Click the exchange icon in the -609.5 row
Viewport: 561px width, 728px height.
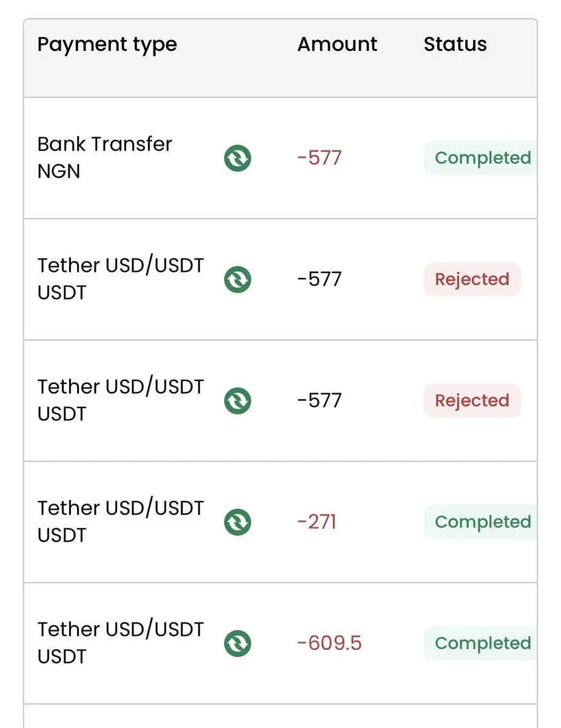coord(238,644)
